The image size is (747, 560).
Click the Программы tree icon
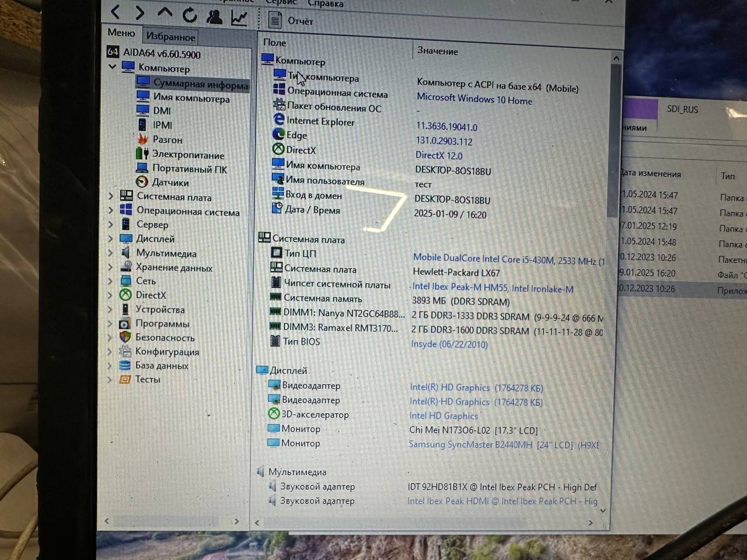coord(125,323)
